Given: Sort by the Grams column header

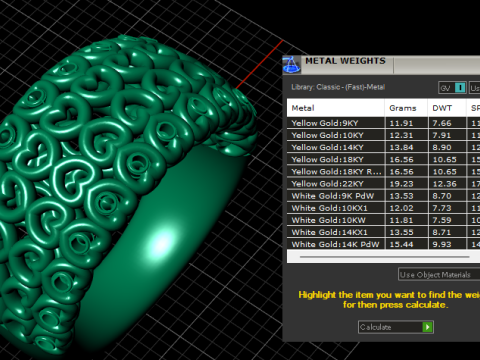Looking at the screenshot, I should point(406,108).
